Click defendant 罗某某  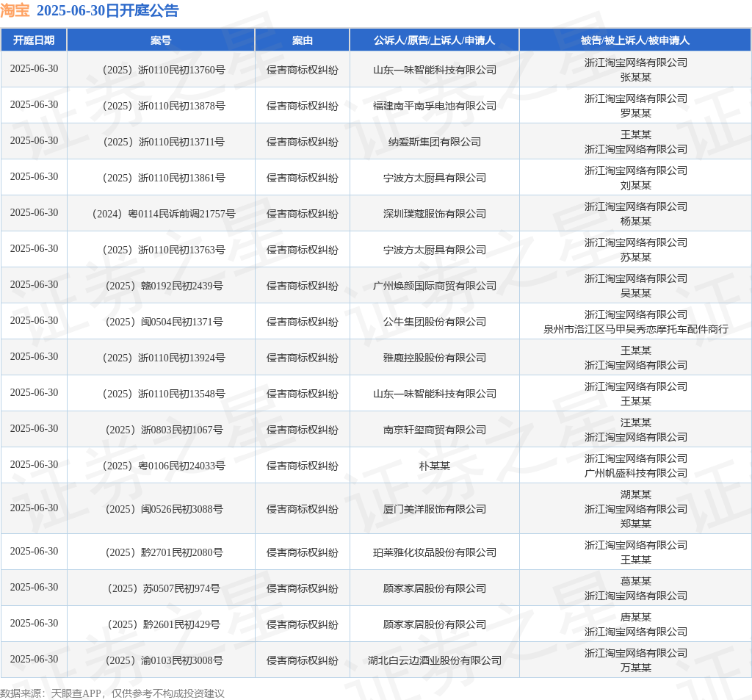tap(635, 113)
